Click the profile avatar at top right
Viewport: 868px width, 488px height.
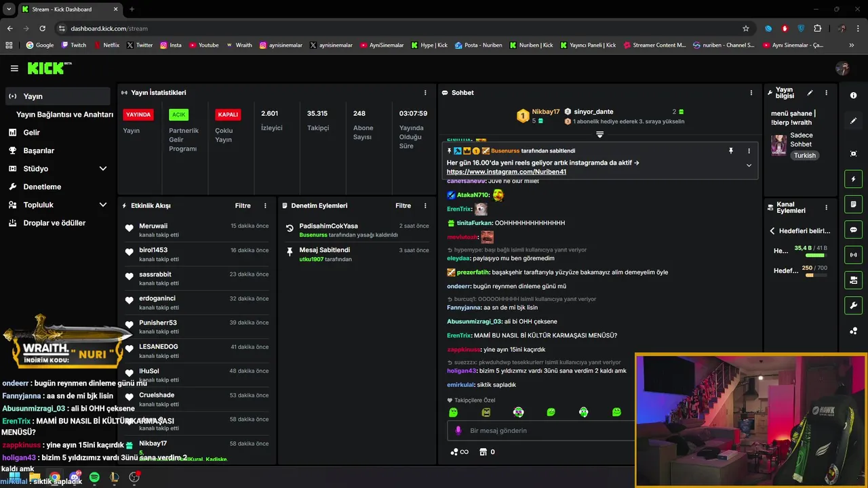tap(842, 68)
